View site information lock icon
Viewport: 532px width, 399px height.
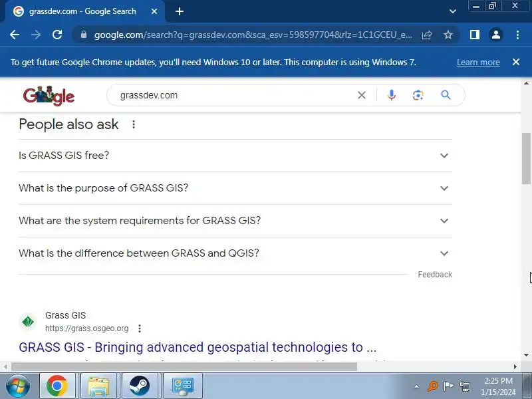[x=84, y=35]
